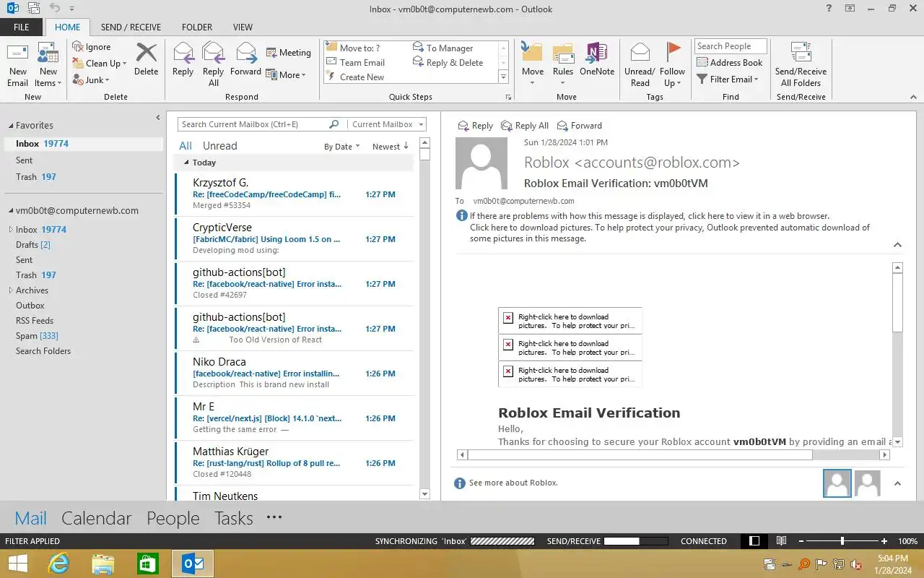Toggle Unread/Read status
The height and width of the screenshot is (578, 924).
(640, 65)
